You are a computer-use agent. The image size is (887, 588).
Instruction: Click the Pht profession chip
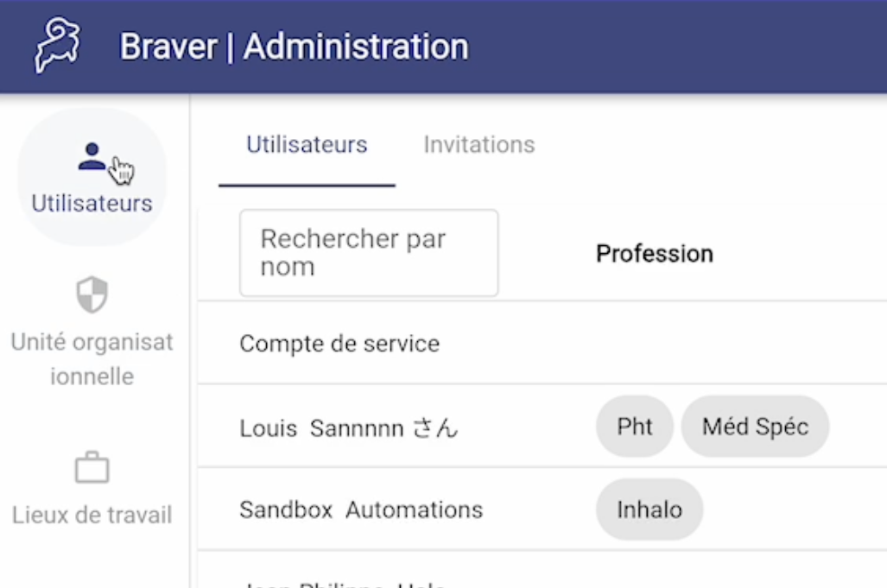click(x=635, y=427)
